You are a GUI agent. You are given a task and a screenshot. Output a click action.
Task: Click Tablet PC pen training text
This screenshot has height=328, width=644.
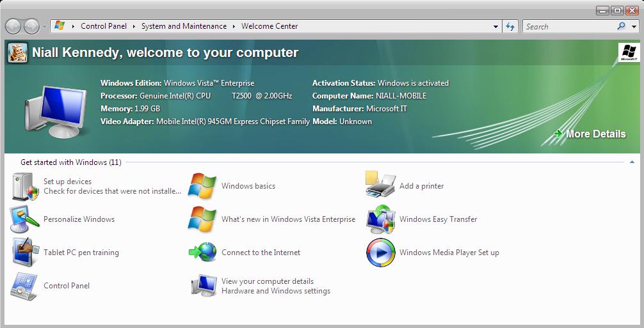[x=81, y=253]
